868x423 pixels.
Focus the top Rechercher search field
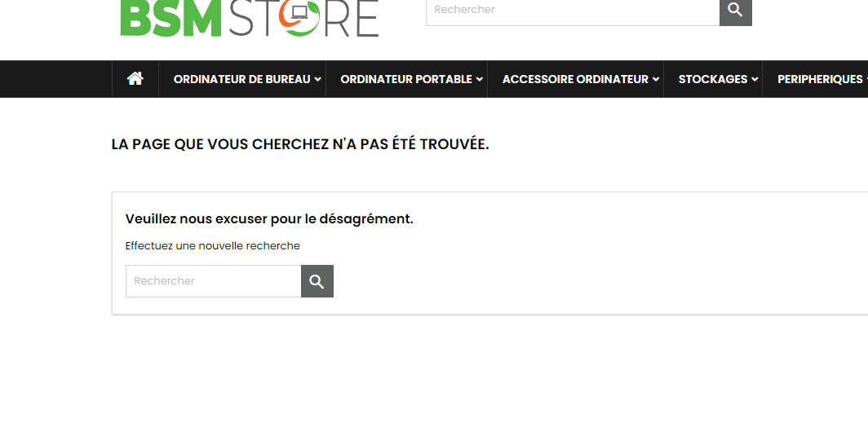coord(573,11)
